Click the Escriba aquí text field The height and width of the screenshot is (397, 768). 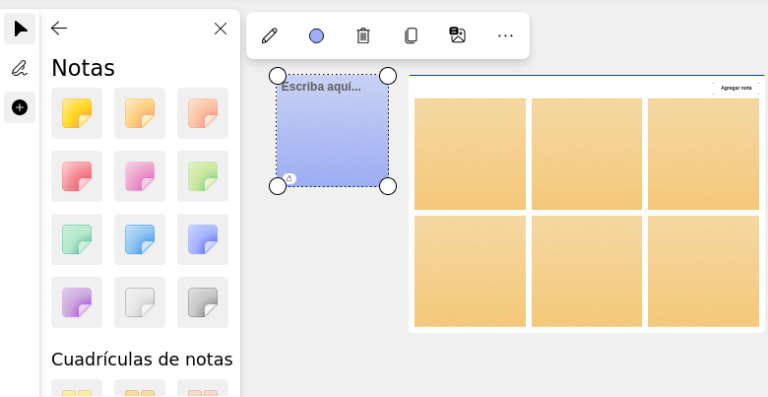point(321,87)
